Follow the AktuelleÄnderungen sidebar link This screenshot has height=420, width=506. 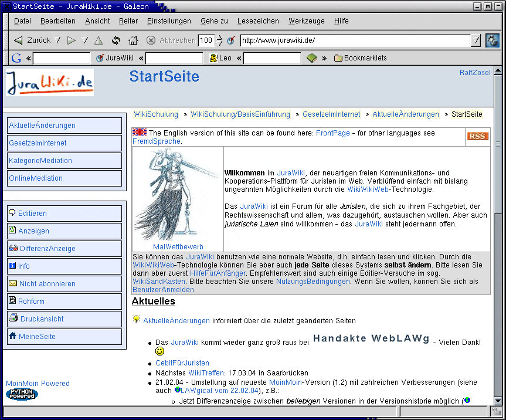pos(42,126)
